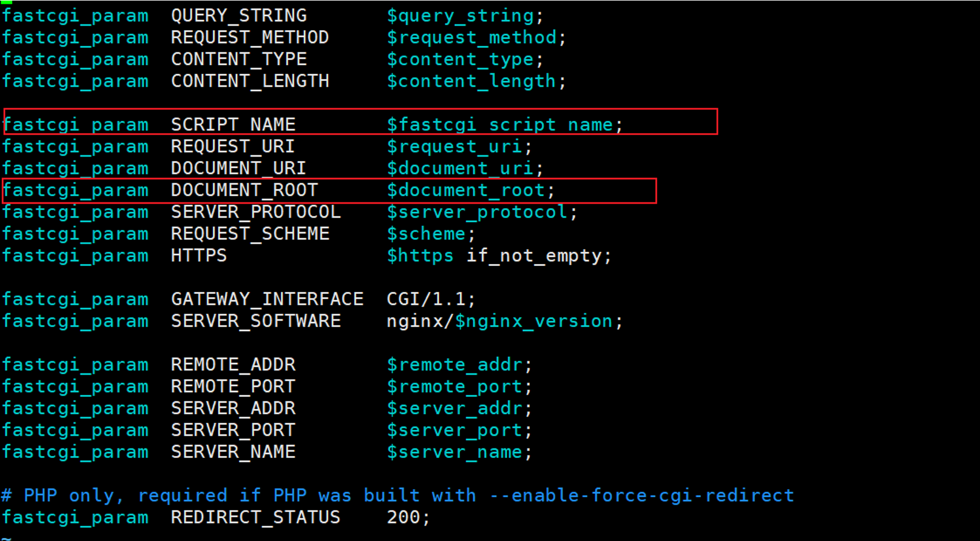Click the $remote_addr value
The image size is (980, 541).
point(455,365)
